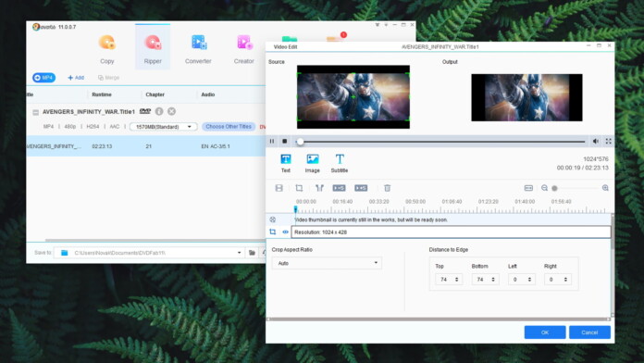Mute the video preview volume

coord(595,142)
